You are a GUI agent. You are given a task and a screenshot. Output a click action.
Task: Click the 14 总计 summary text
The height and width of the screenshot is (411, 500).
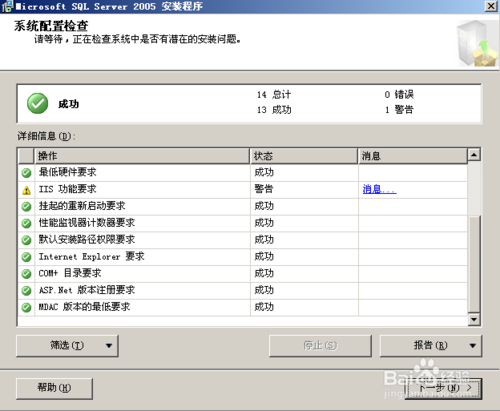coord(274,95)
